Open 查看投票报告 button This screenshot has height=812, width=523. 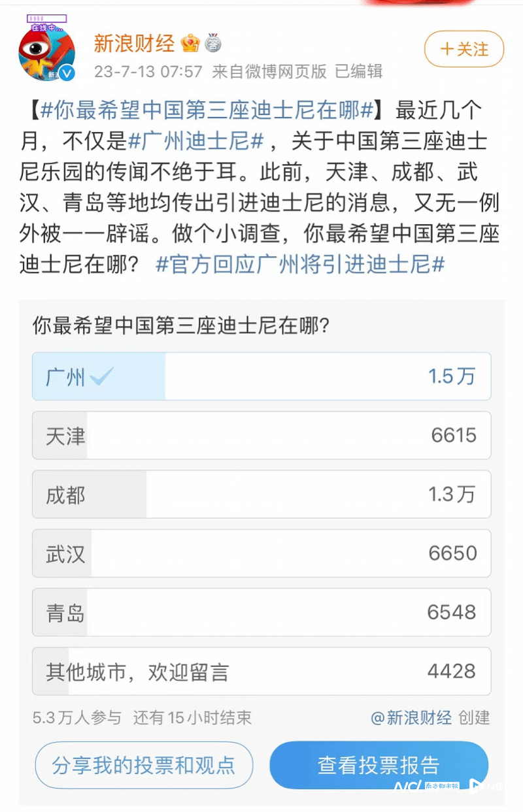(x=379, y=765)
